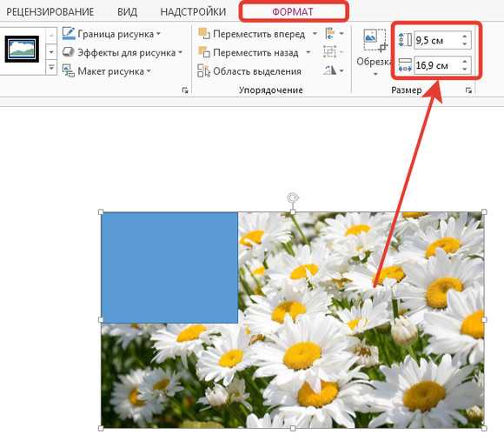The height and width of the screenshot is (441, 504).
Task: Open the rotate objects icon menu
Action: 334,70
